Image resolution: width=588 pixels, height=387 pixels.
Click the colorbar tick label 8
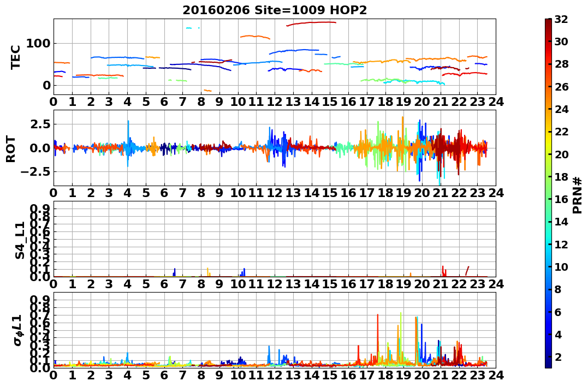[558, 289]
